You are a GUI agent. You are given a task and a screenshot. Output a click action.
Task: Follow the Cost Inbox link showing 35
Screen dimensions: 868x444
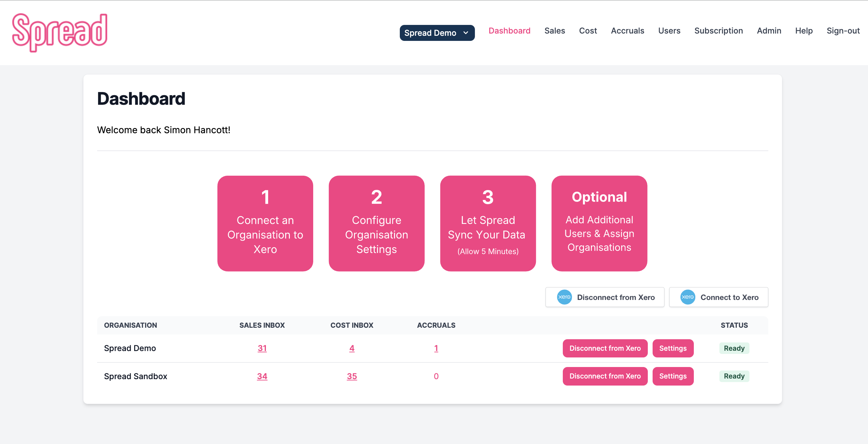tap(352, 376)
